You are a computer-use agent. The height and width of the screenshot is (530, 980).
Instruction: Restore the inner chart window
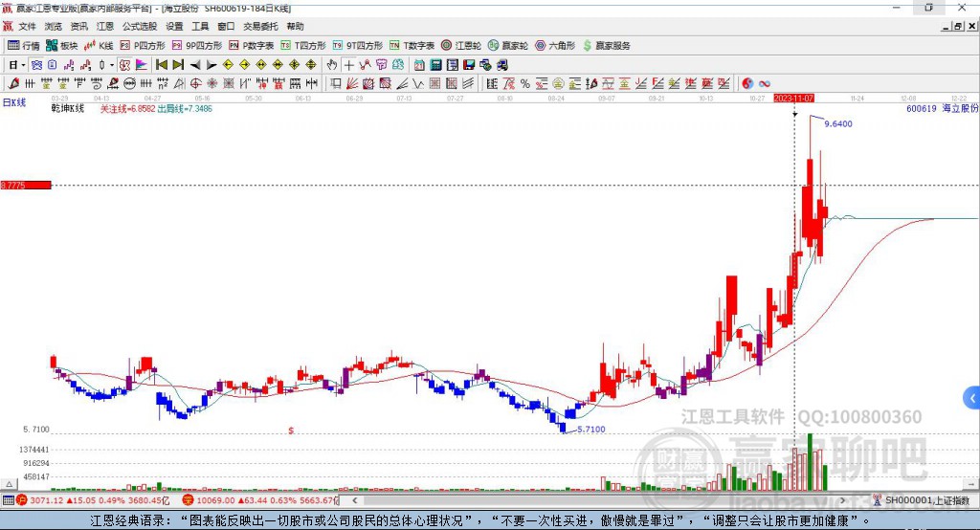958,26
